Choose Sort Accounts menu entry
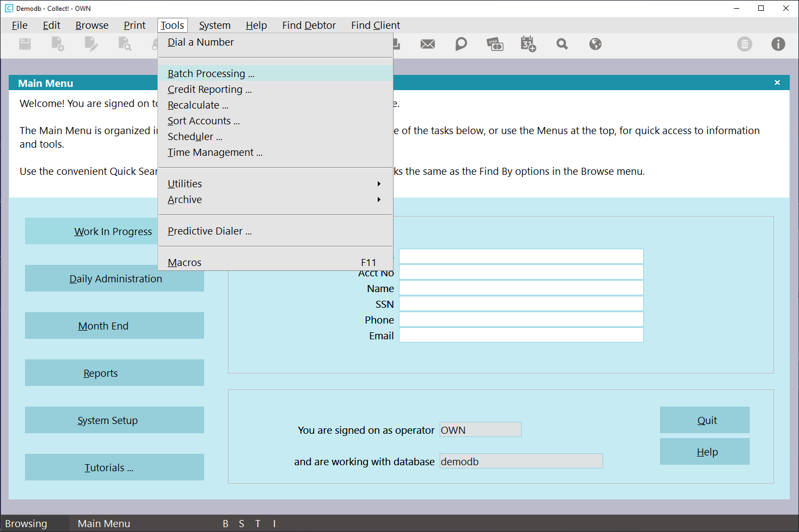799x532 pixels. [x=275, y=121]
